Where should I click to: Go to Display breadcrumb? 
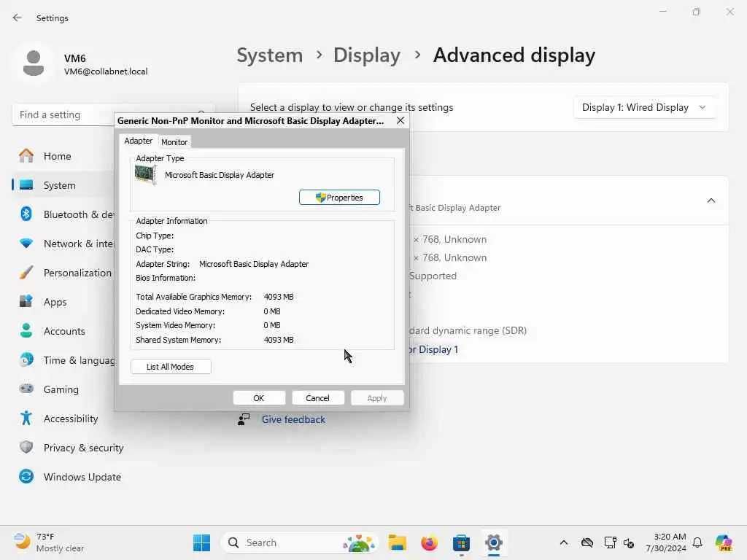coord(367,55)
